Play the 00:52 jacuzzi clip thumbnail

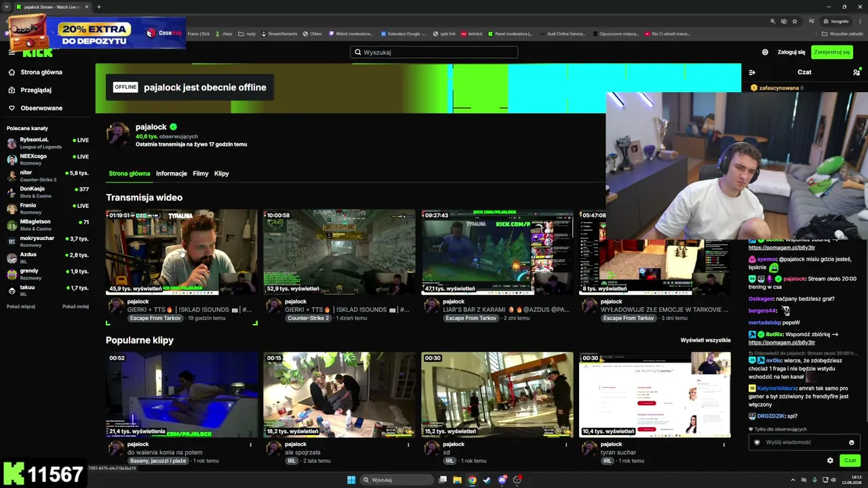[182, 394]
